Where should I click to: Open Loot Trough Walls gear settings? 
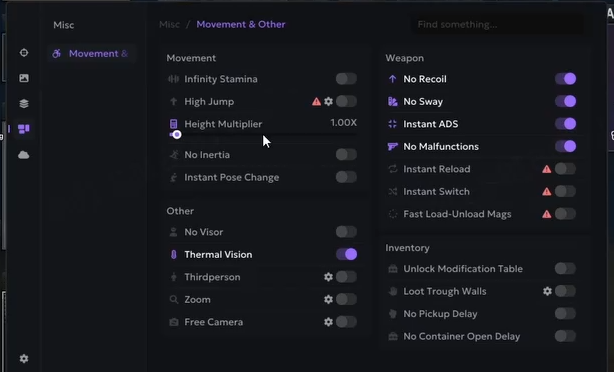547,291
